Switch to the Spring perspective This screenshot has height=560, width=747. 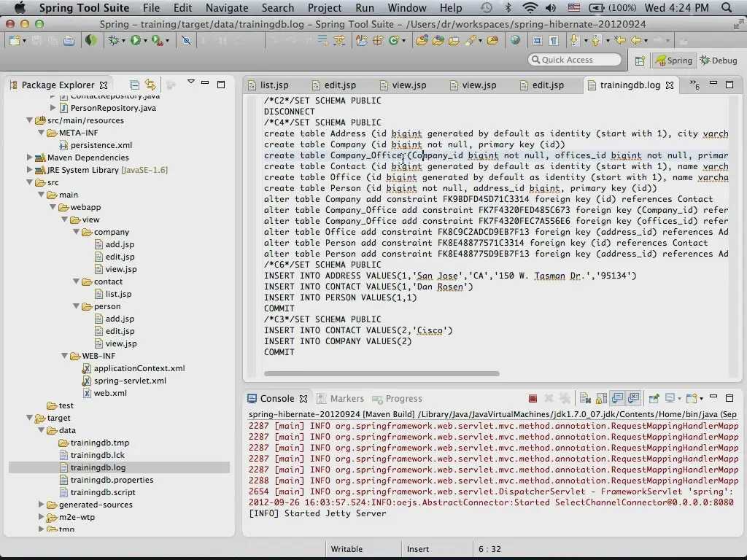coord(674,61)
